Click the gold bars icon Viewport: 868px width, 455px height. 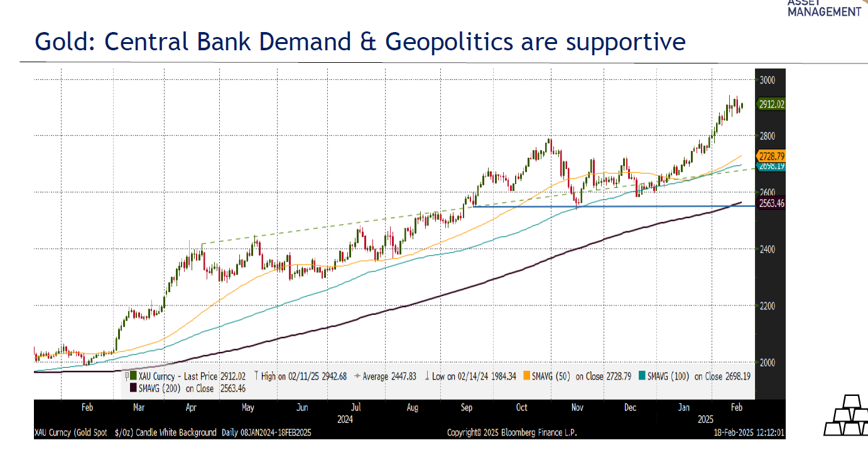845,416
